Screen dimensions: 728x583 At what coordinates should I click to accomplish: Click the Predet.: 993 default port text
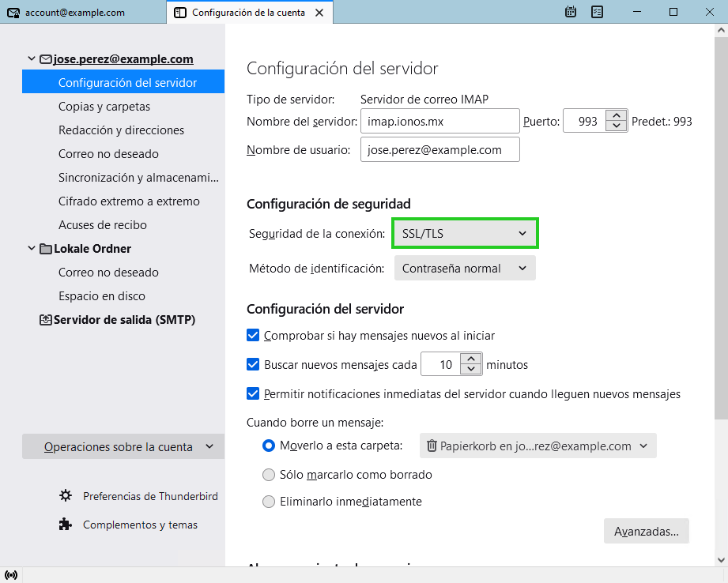tap(662, 121)
